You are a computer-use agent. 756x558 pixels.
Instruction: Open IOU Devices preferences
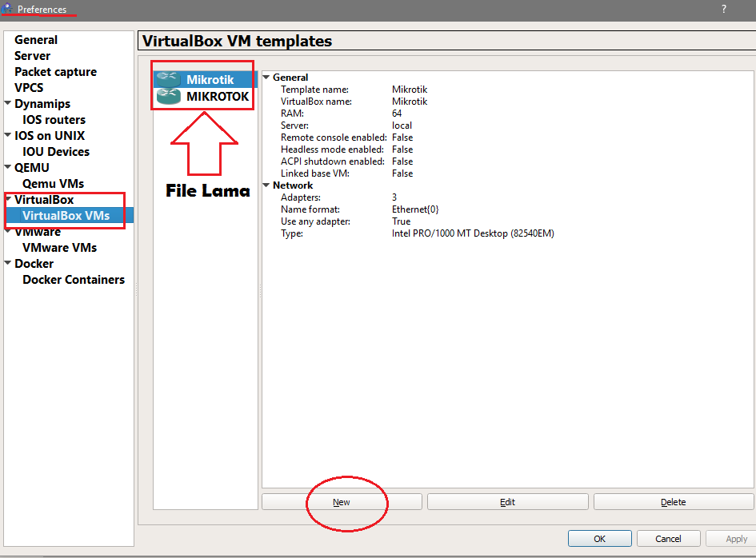(x=56, y=151)
